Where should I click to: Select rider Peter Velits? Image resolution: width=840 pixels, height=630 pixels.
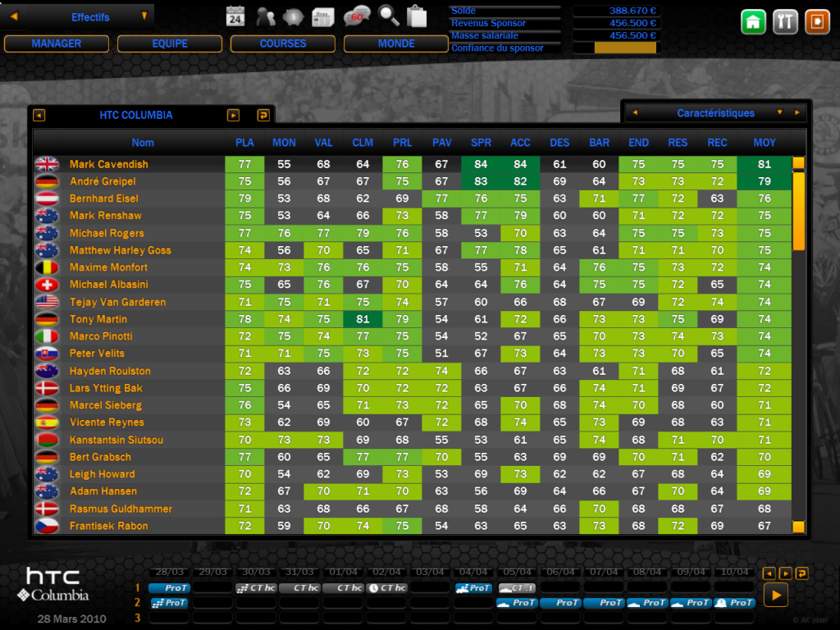tap(97, 354)
